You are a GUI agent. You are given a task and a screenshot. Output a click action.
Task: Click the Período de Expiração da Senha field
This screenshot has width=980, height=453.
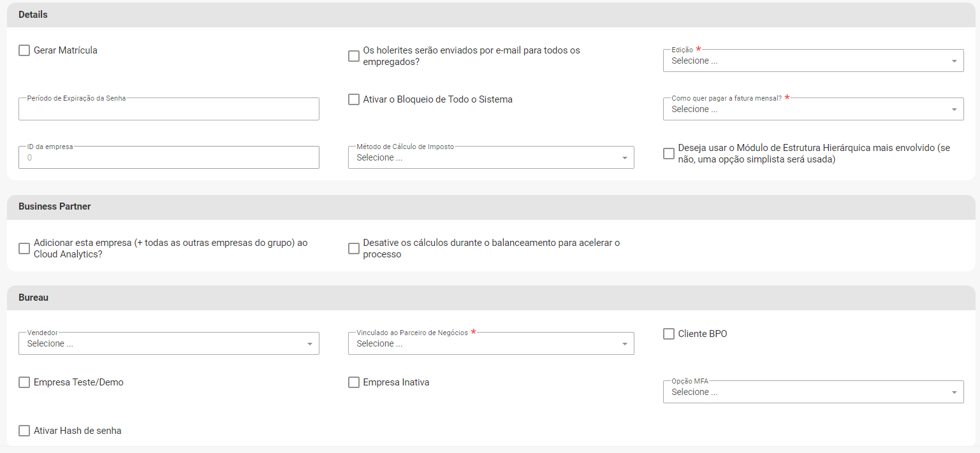(x=169, y=110)
